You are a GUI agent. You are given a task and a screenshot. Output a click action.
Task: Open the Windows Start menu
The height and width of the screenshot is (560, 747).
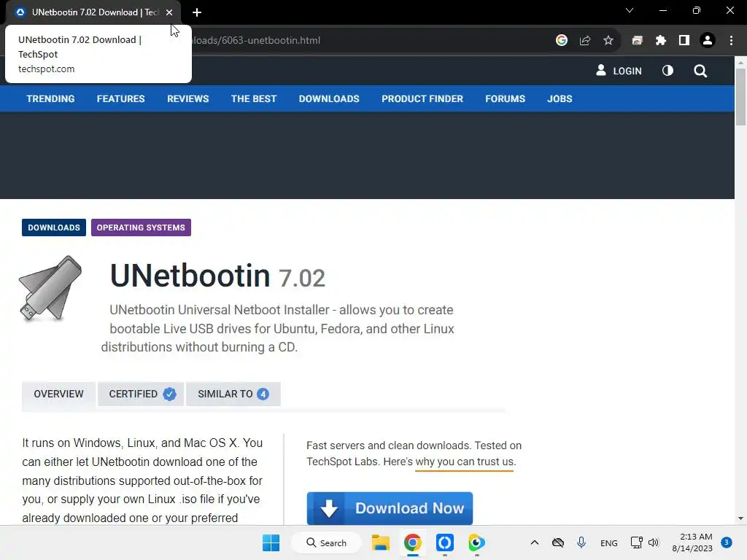tap(271, 542)
